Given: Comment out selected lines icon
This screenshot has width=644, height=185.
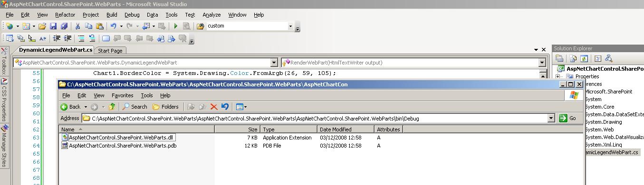Looking at the screenshot, I should pos(81,38).
